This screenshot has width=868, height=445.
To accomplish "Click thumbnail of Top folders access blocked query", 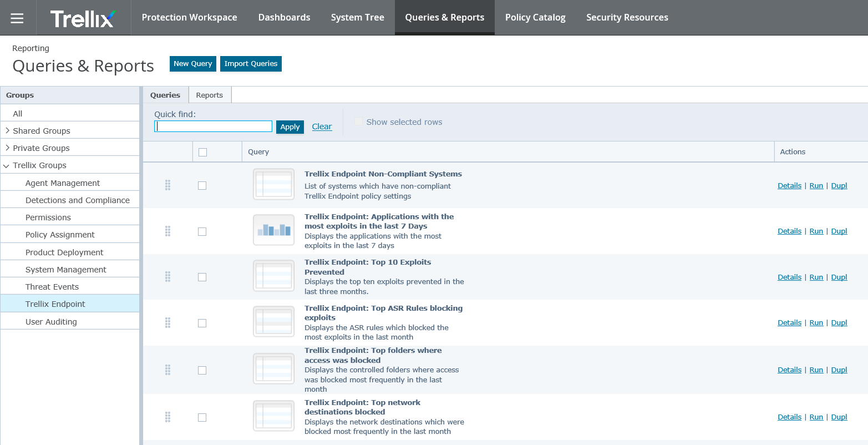I will pos(274,368).
